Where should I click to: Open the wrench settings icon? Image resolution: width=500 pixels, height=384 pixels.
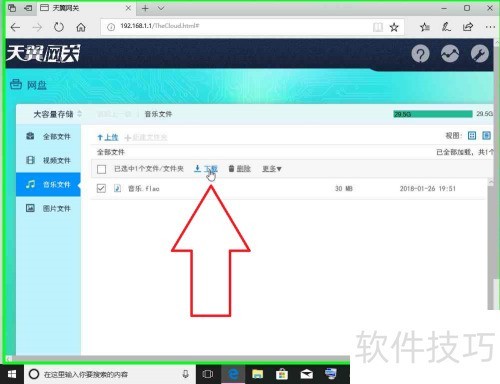tap(480, 53)
